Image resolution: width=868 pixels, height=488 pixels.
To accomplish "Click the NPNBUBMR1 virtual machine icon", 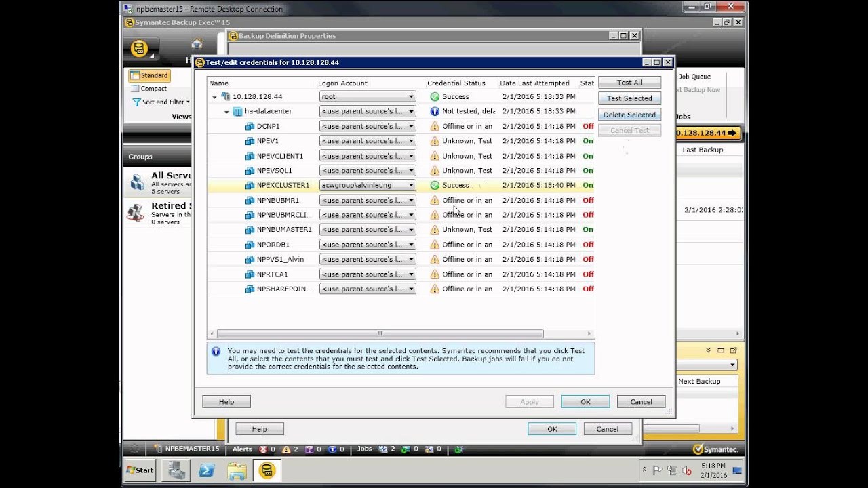I will [x=250, y=201].
